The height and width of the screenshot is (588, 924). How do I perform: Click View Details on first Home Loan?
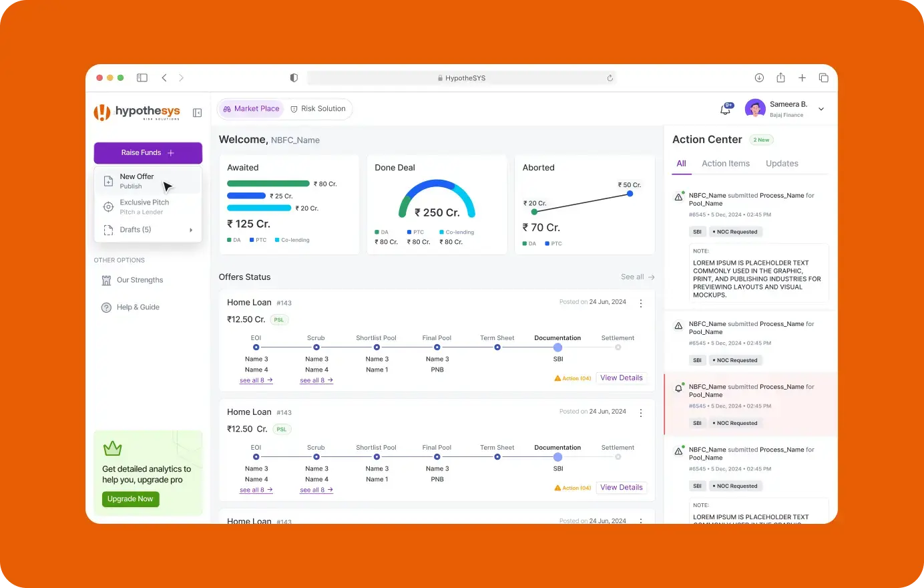[x=622, y=378]
